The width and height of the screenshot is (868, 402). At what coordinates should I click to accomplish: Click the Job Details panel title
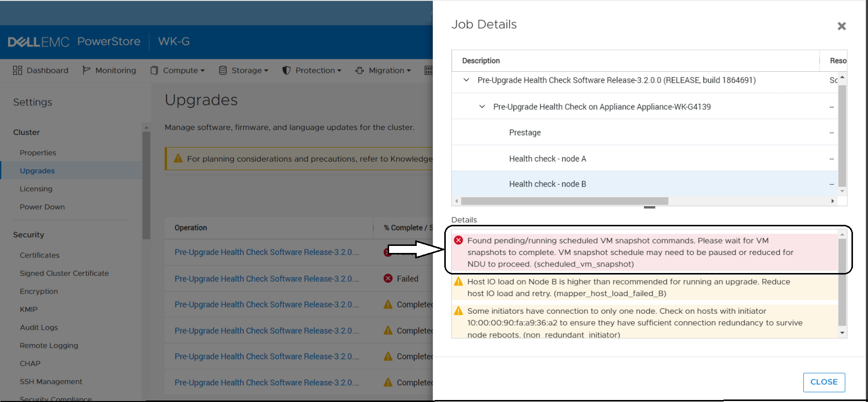click(484, 24)
